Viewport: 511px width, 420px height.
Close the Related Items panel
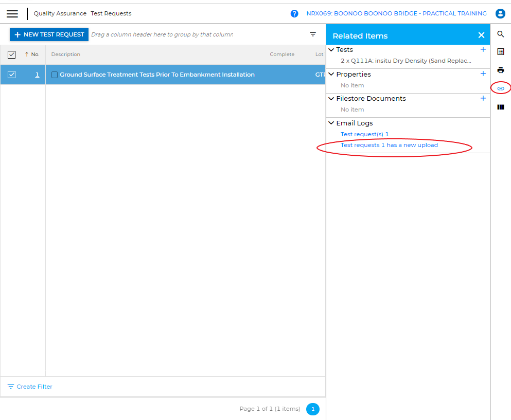click(x=481, y=35)
